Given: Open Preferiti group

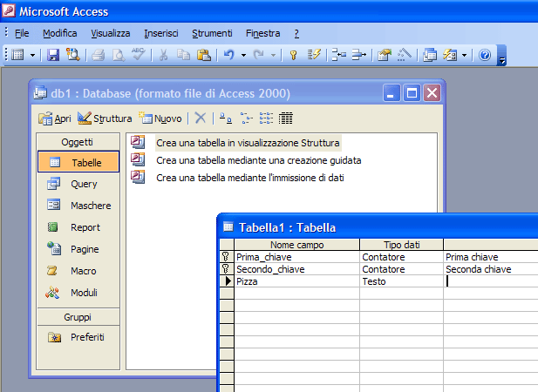Looking at the screenshot, I should coord(78,337).
